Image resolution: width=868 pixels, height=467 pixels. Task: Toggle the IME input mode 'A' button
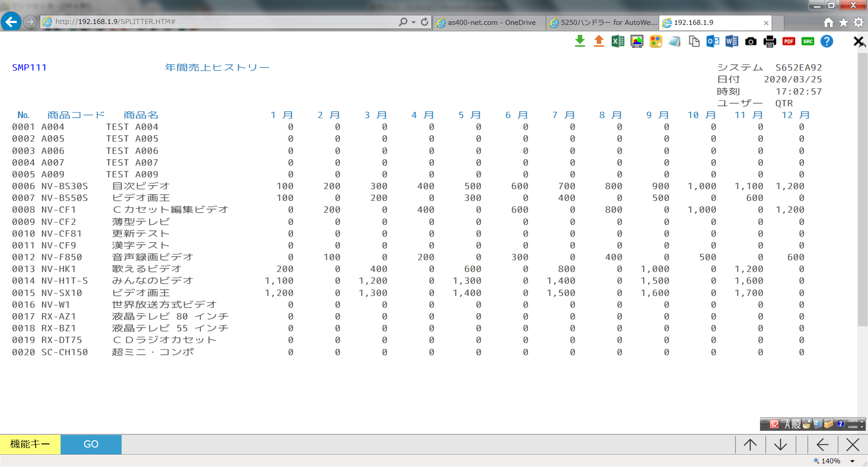788,424
